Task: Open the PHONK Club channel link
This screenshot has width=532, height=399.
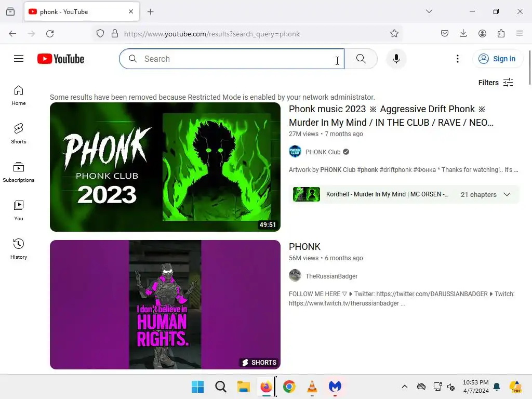Action: (323, 152)
